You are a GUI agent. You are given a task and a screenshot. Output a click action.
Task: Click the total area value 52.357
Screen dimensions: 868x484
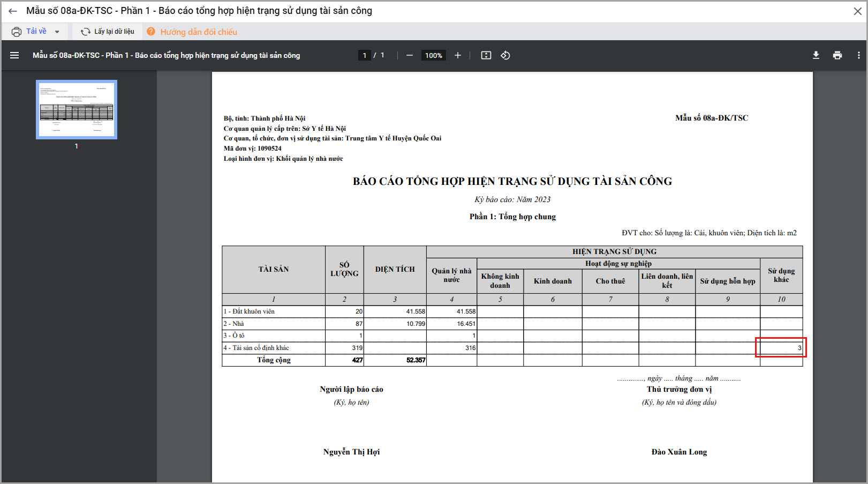[x=416, y=360]
